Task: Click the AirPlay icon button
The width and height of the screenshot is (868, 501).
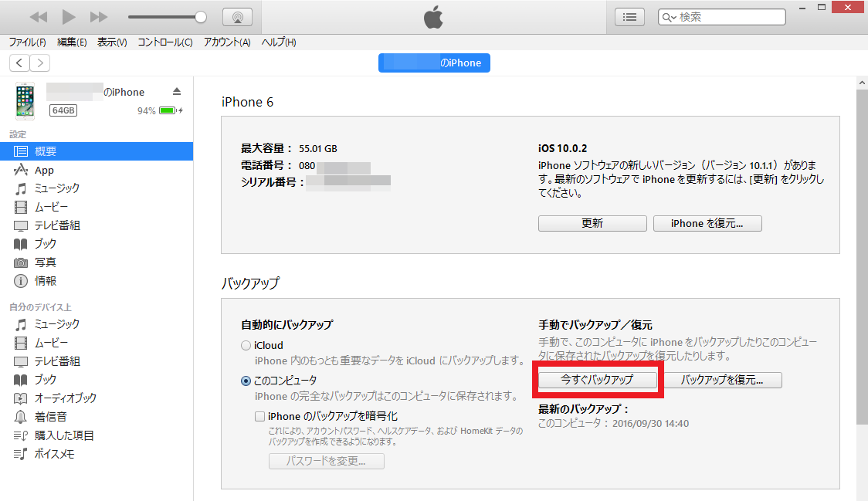Action: point(238,17)
